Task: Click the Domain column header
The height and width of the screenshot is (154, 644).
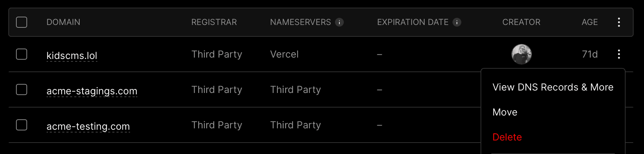Action: [63, 22]
